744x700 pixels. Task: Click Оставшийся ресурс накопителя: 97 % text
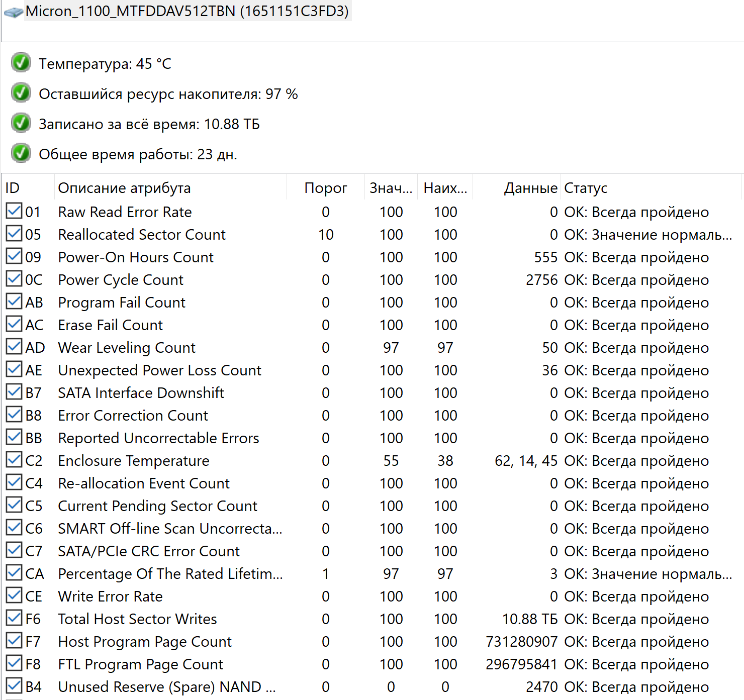pos(168,94)
